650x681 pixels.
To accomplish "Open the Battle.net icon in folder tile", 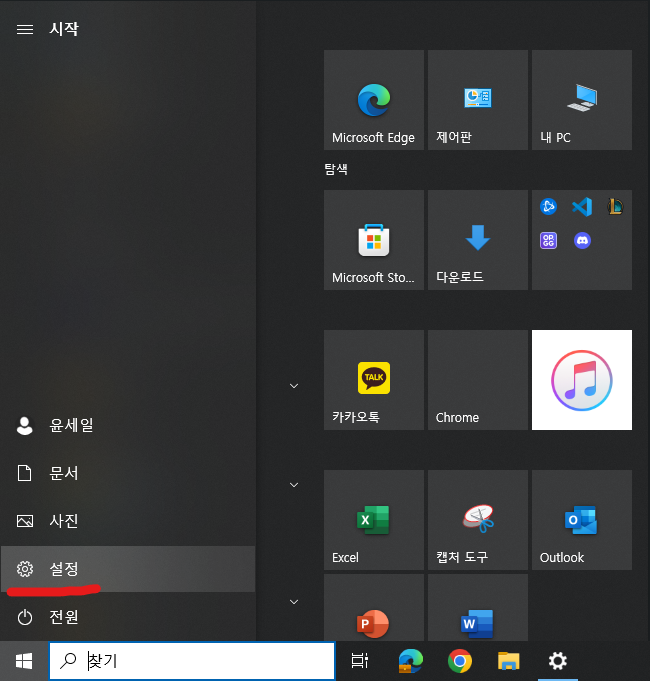I will [x=548, y=207].
